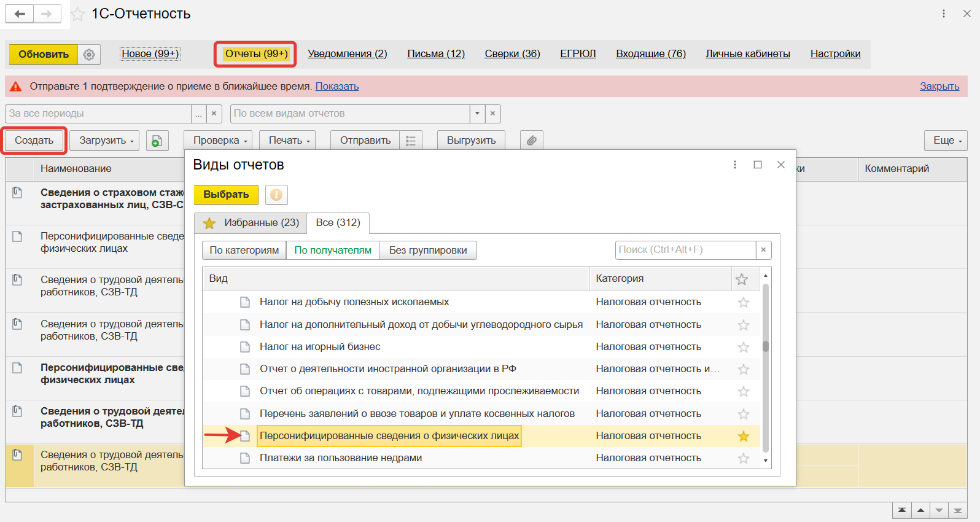Image resolution: width=980 pixels, height=522 pixels.
Task: Click the Выгрузить button
Action: click(x=471, y=141)
